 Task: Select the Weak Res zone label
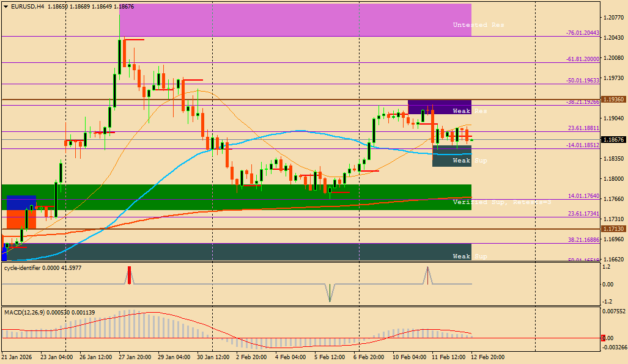coord(470,111)
